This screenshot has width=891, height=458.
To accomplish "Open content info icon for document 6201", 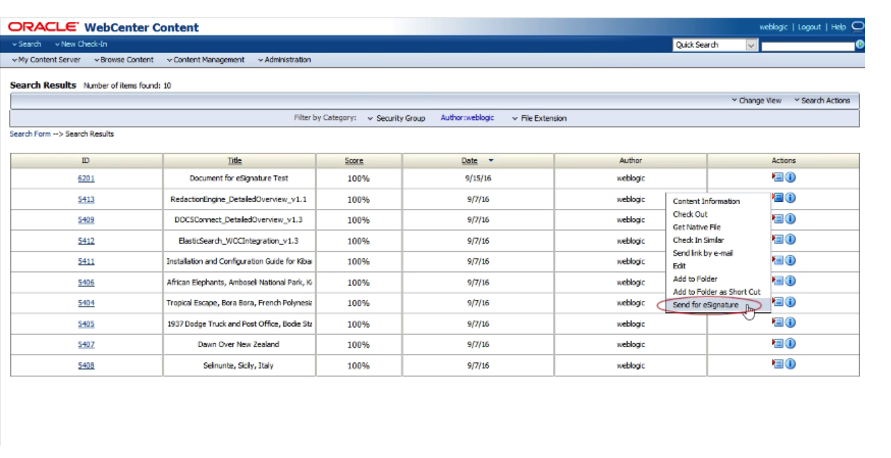I will 790,177.
